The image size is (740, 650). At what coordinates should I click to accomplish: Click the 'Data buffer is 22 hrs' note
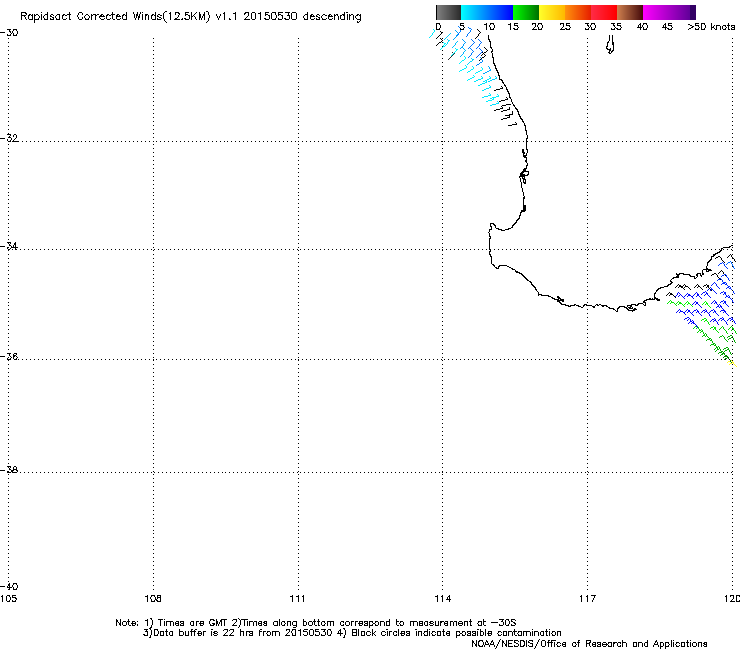pos(352,633)
